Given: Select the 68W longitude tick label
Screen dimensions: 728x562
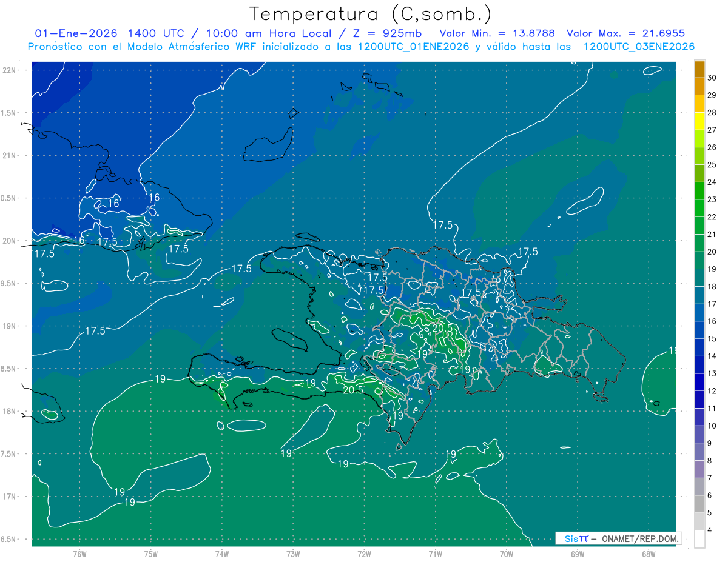Looking at the screenshot, I should tap(648, 554).
